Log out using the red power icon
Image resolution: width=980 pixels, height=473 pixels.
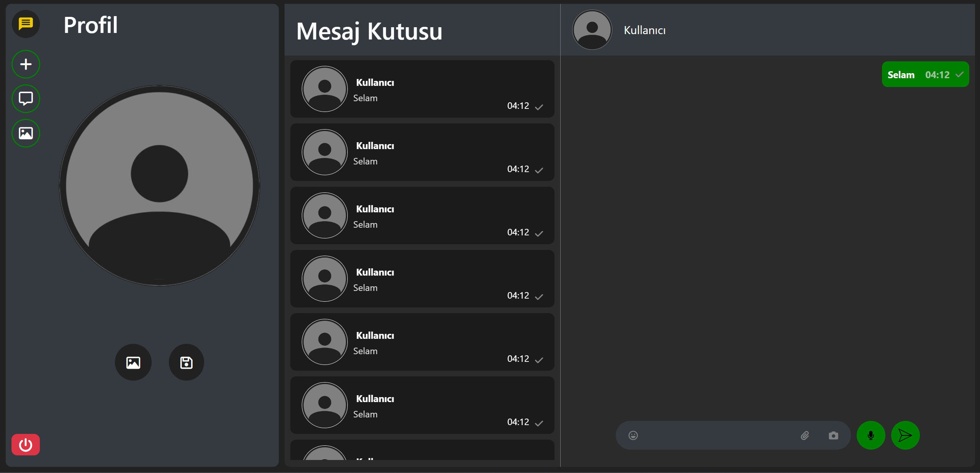click(x=25, y=445)
